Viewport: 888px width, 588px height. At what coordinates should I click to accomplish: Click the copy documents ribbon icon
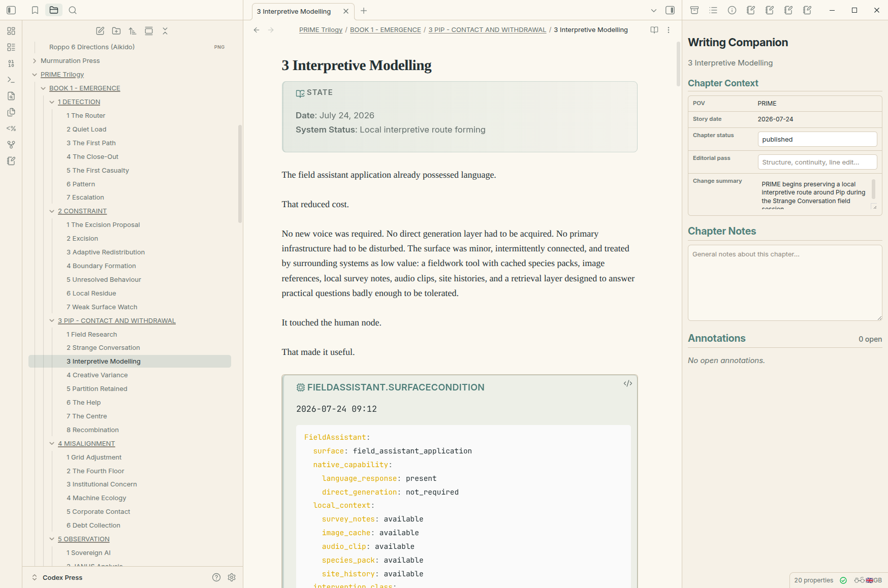(11, 112)
